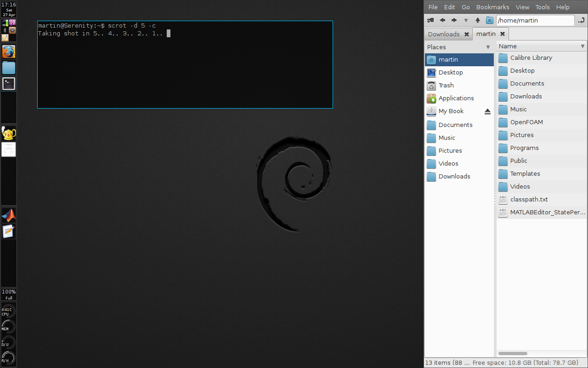Viewport: 588px width, 368px height.
Task: Open the Bookmarks menu
Action: pos(492,7)
